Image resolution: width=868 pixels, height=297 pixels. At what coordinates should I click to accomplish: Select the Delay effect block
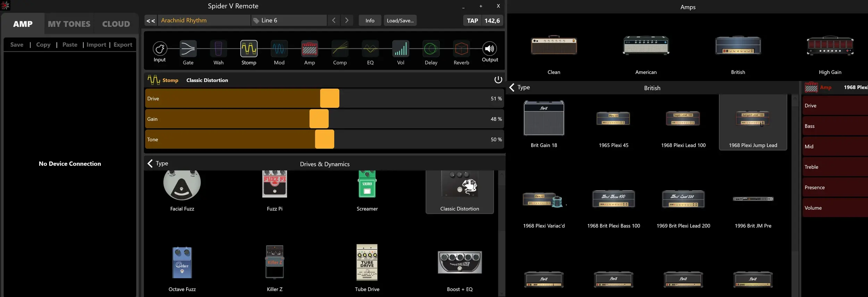coord(431,49)
